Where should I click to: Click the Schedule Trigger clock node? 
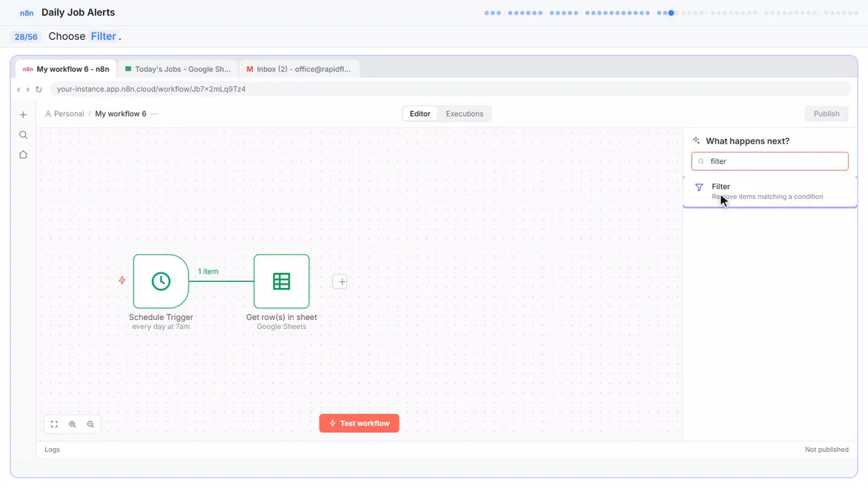click(x=161, y=281)
